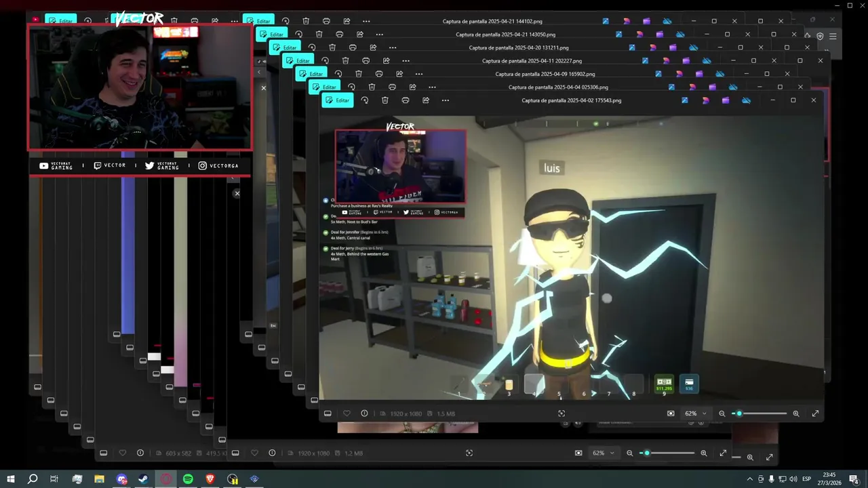This screenshot has width=868, height=488.
Task: Delete the 2025-04-04 025306 screenshot
Action: point(372,87)
